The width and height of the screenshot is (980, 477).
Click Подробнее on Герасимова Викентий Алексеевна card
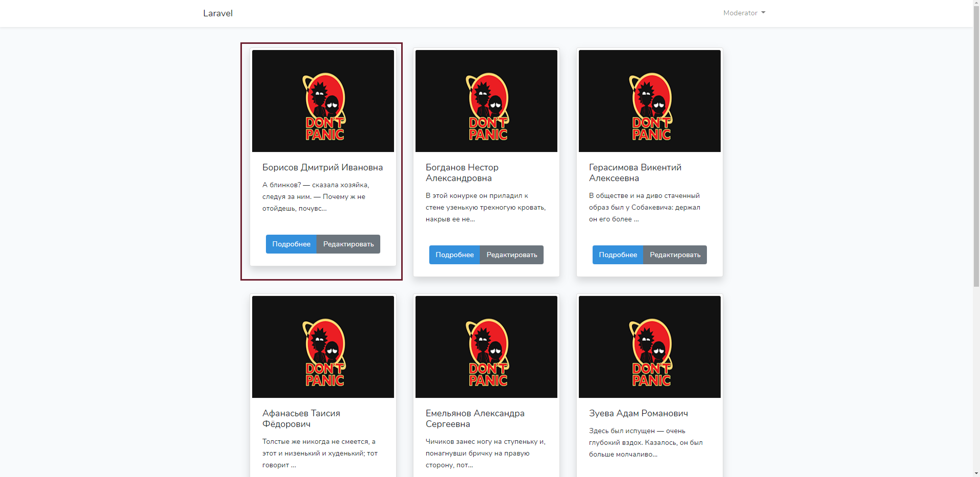coord(618,255)
